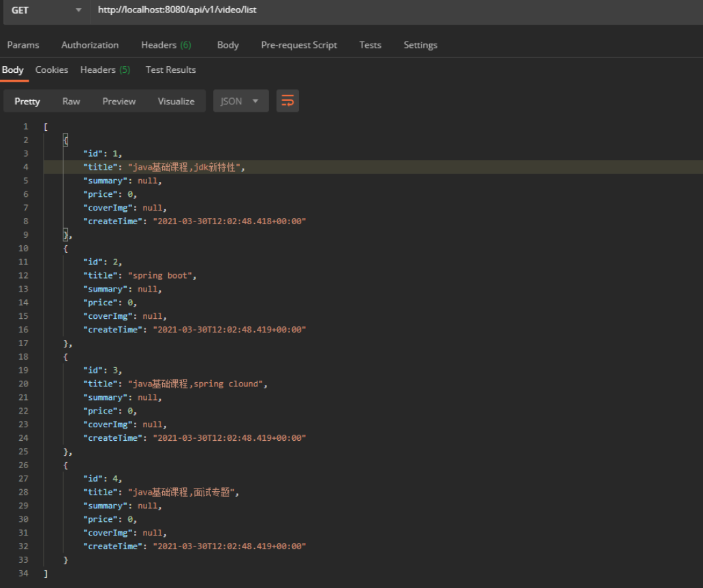The image size is (703, 588).
Task: Select the Pretty view mode
Action: point(27,101)
